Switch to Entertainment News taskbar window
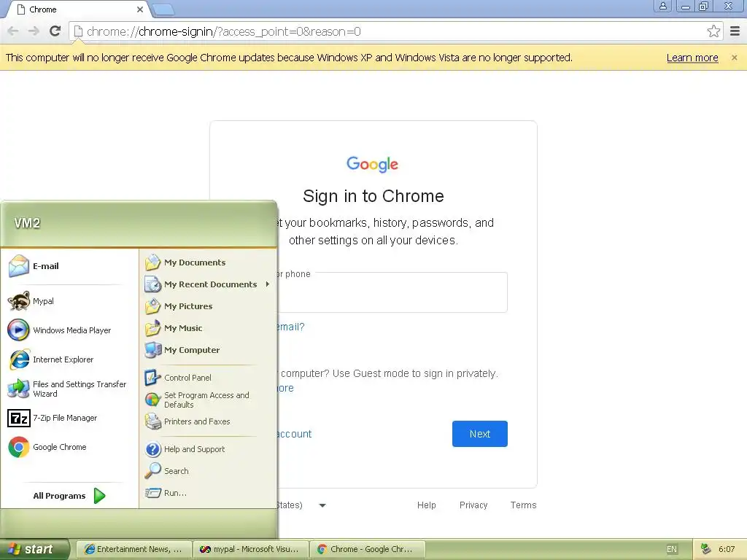The height and width of the screenshot is (560, 747). [133, 550]
